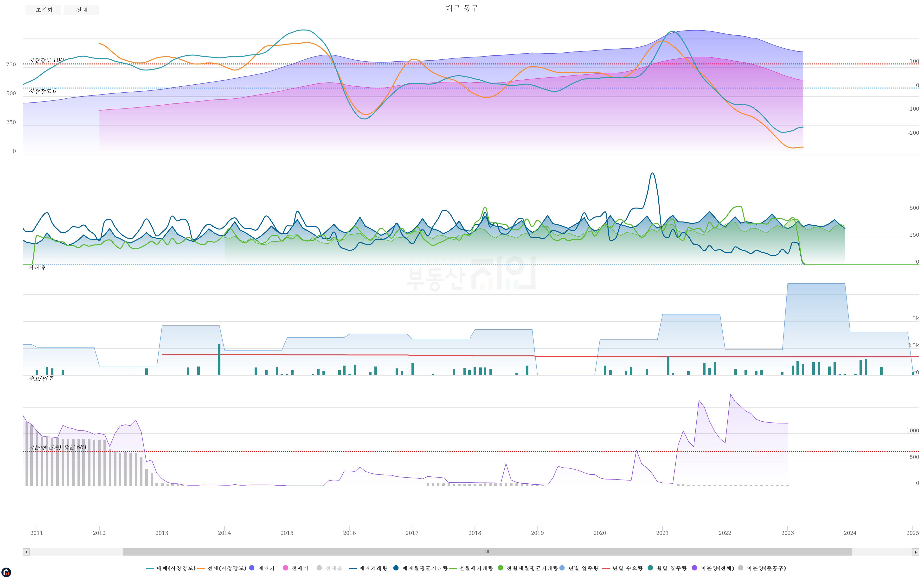Toggle the 년별 수요량 red line legend

pyautogui.click(x=606, y=568)
